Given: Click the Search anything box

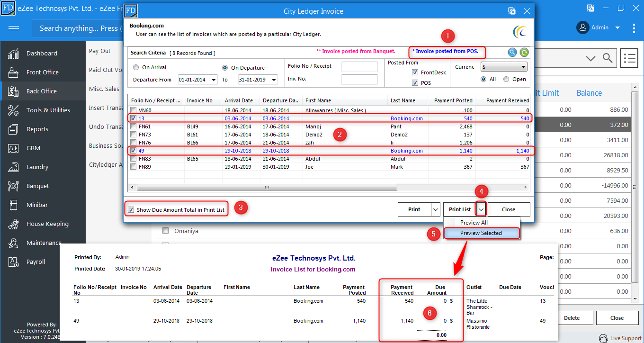Looking at the screenshot, I should pos(78,28).
